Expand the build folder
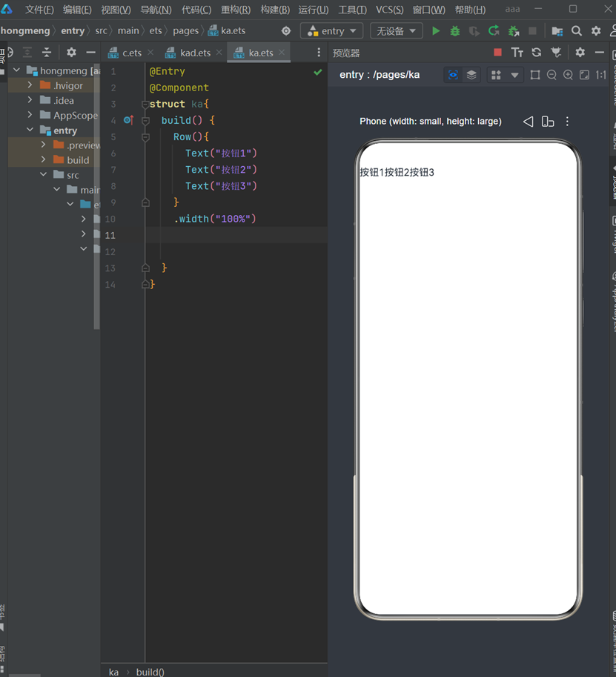The width and height of the screenshot is (616, 677). coord(43,159)
